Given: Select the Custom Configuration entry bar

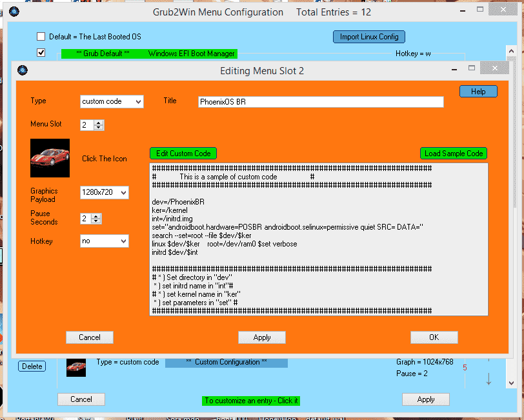Looking at the screenshot, I should [x=226, y=363].
